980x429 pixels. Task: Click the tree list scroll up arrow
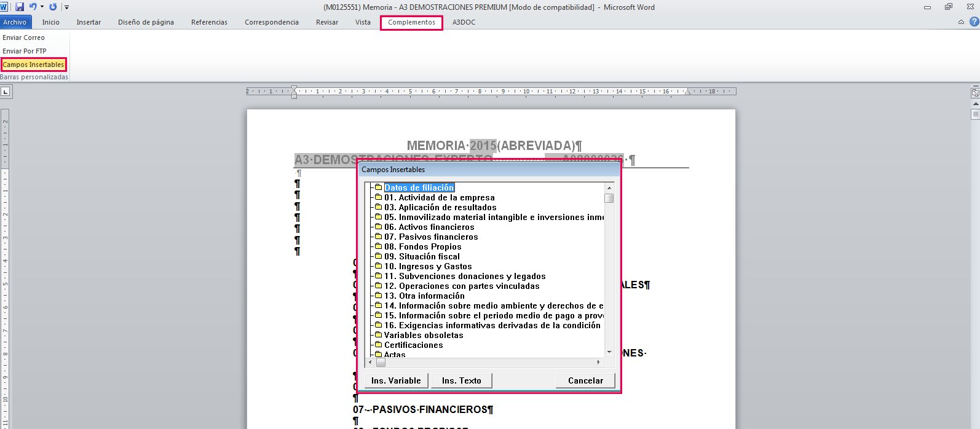click(609, 188)
